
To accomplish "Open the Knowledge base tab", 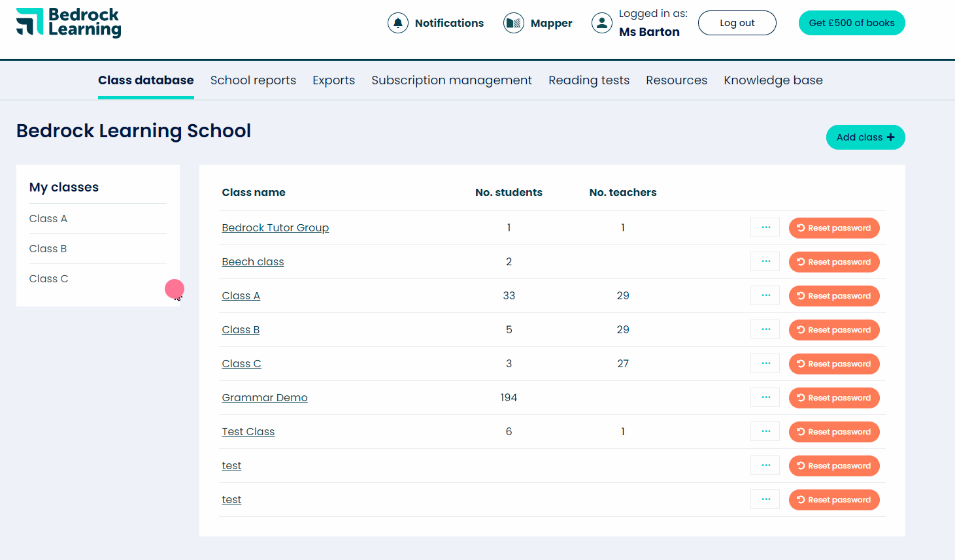I will pos(773,80).
